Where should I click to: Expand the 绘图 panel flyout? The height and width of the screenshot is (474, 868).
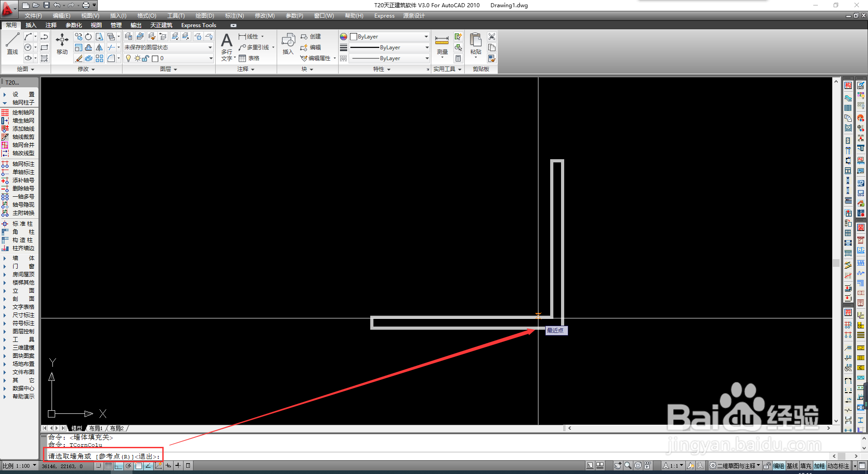point(25,69)
